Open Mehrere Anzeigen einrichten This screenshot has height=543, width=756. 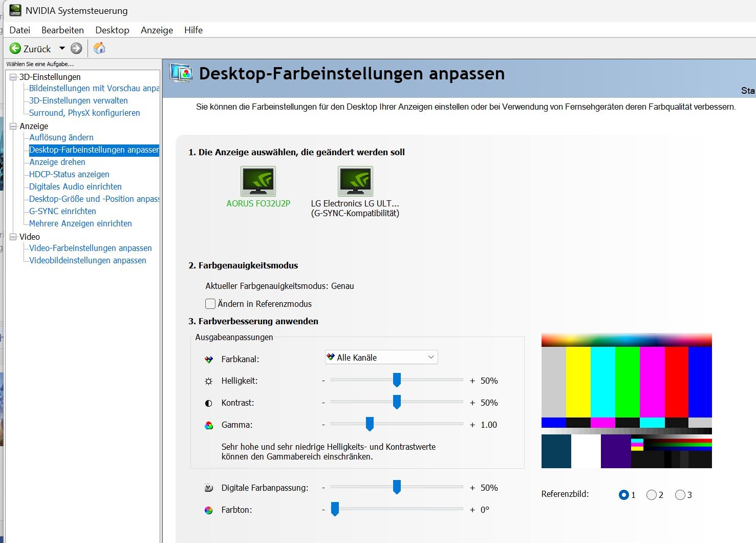click(80, 223)
